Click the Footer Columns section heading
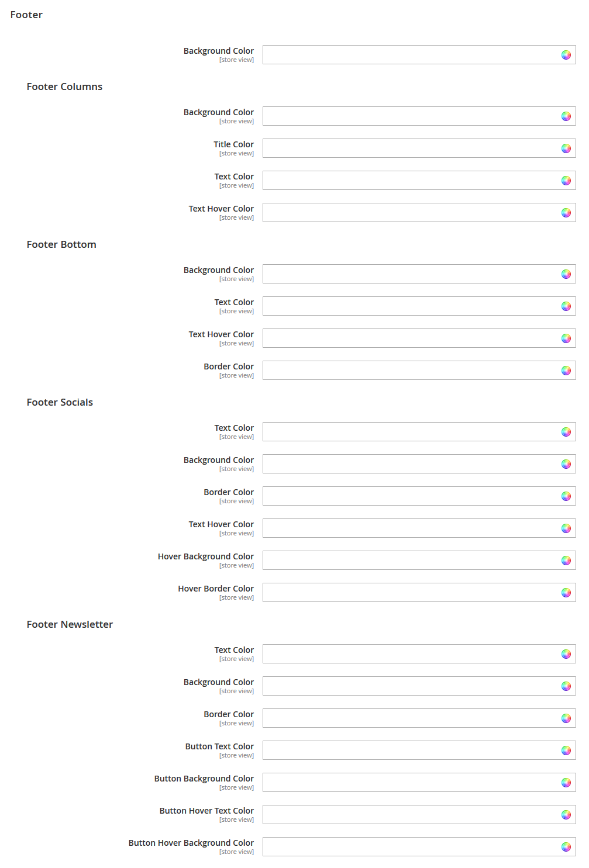Viewport: 589px width, 868px height. tap(64, 87)
